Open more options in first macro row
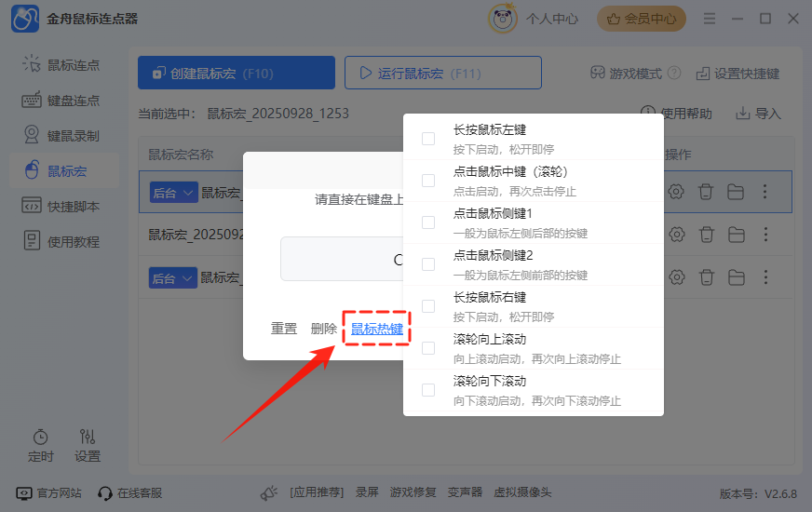This screenshot has width=812, height=512. [x=765, y=192]
